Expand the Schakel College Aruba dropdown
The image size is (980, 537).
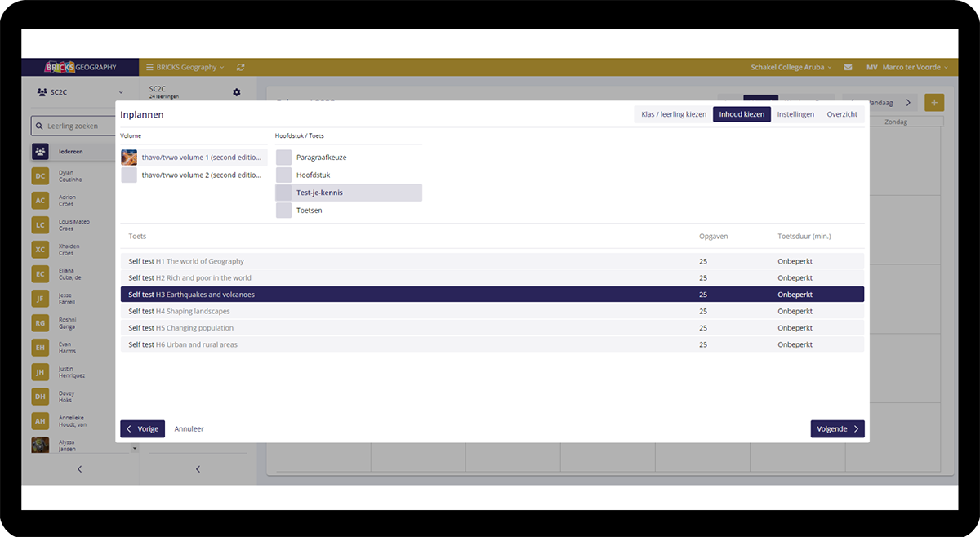pos(791,68)
